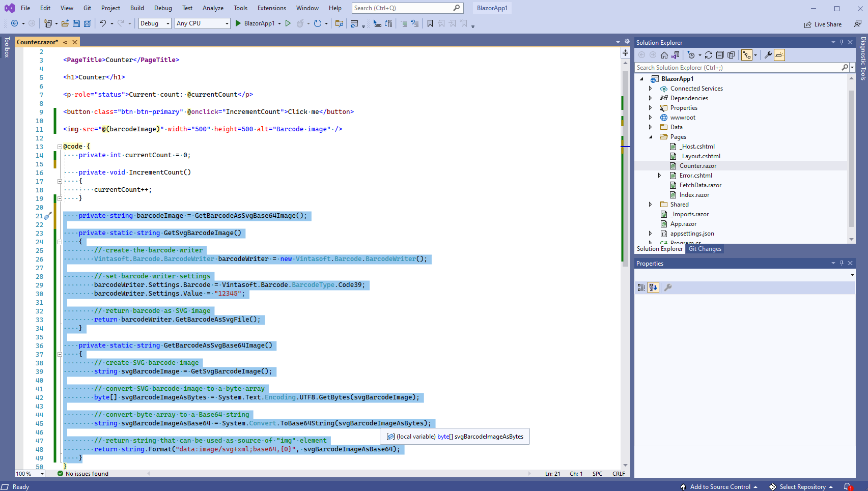Select appsettings.json in Solution Explorer
Screen dimensions: 868x491
[x=692, y=234]
